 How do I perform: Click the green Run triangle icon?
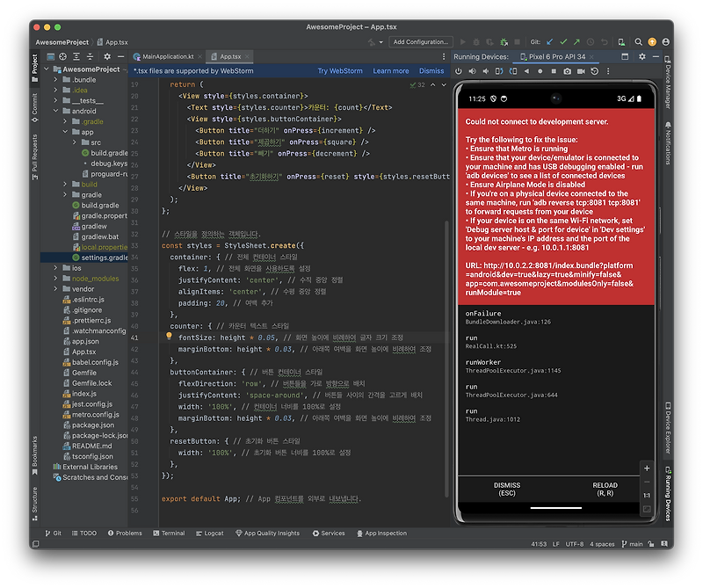click(463, 41)
